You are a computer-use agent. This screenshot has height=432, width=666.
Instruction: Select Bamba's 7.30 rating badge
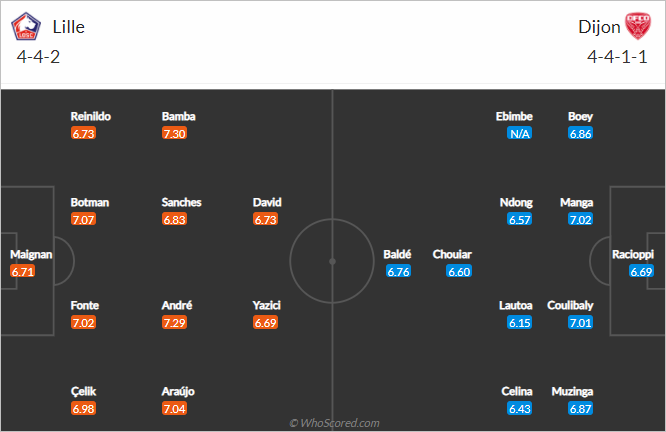tap(174, 133)
